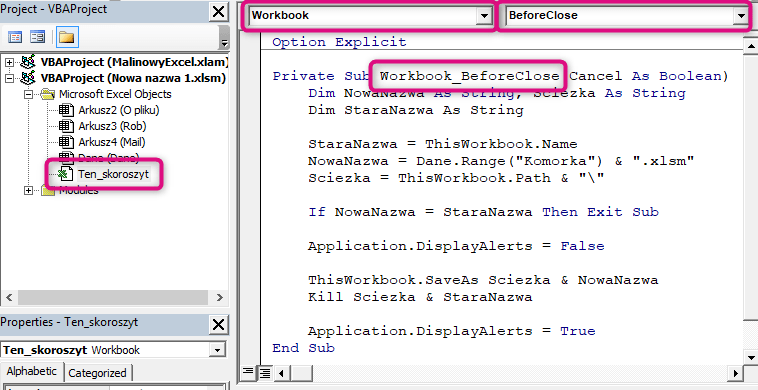Open the Workbook object dropdown
The image size is (758, 390).
pos(484,16)
